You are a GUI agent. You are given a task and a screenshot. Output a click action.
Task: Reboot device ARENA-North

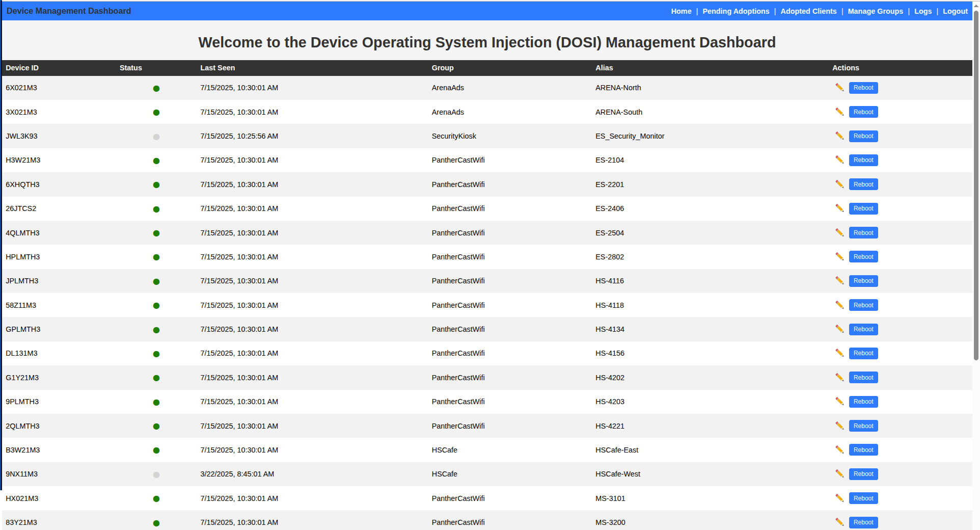[863, 88]
